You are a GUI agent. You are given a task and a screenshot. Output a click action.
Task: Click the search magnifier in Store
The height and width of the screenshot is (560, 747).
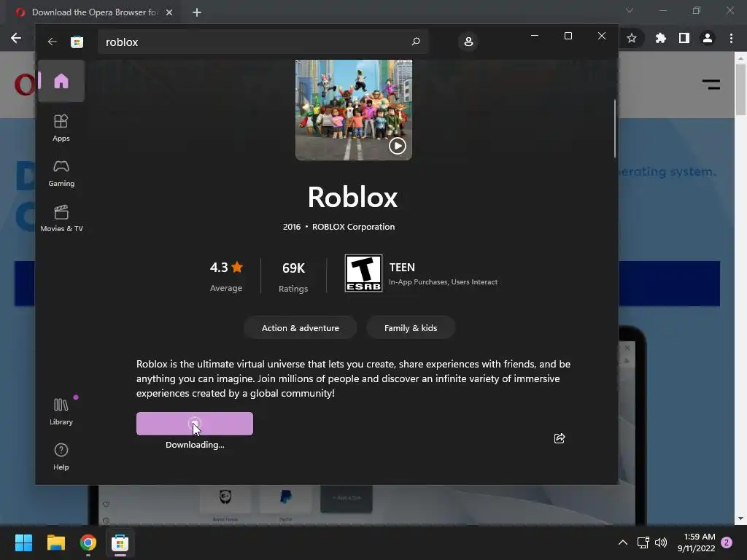(415, 42)
